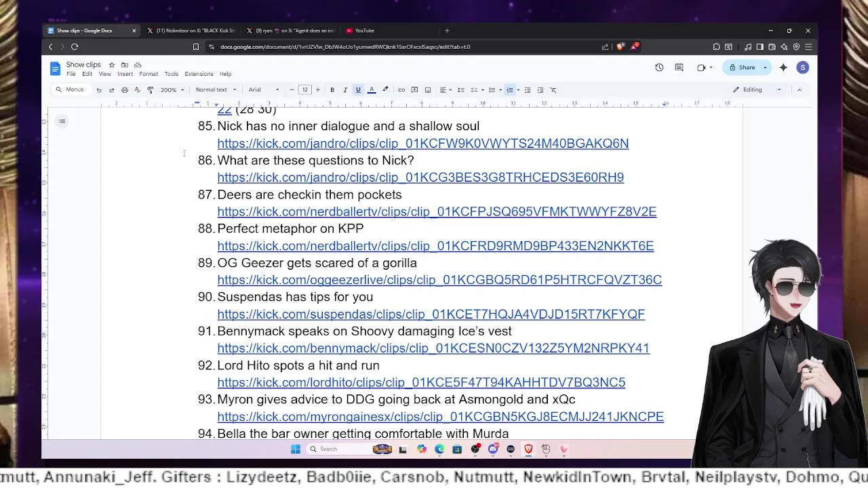Open the Arial font dropdown

pos(264,89)
